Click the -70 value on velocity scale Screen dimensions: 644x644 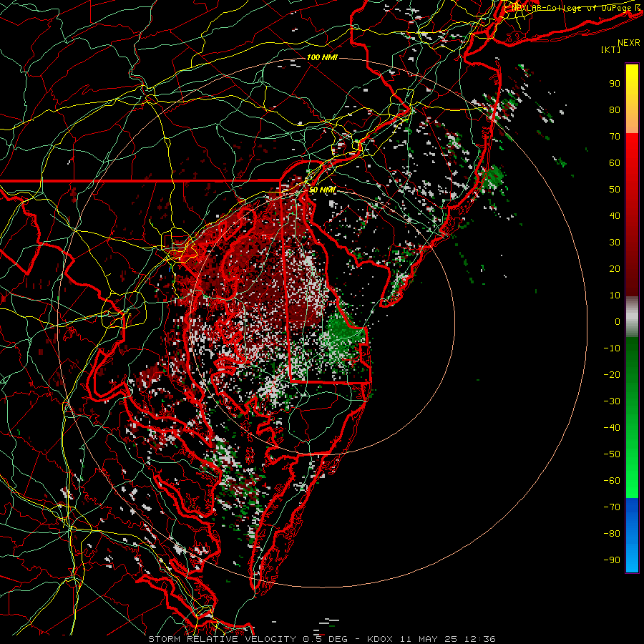[x=612, y=507]
